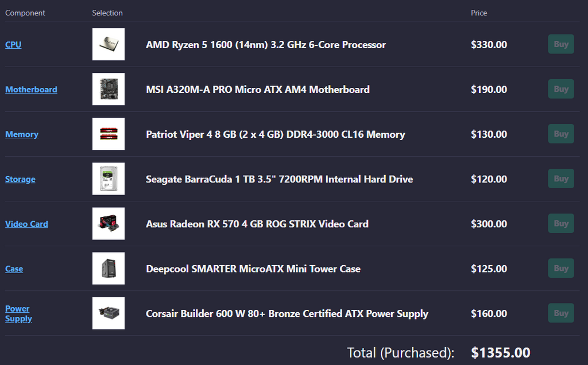Click the Ryzen 5 1600 CPU thumbnail
This screenshot has height=365, width=588.
click(108, 44)
